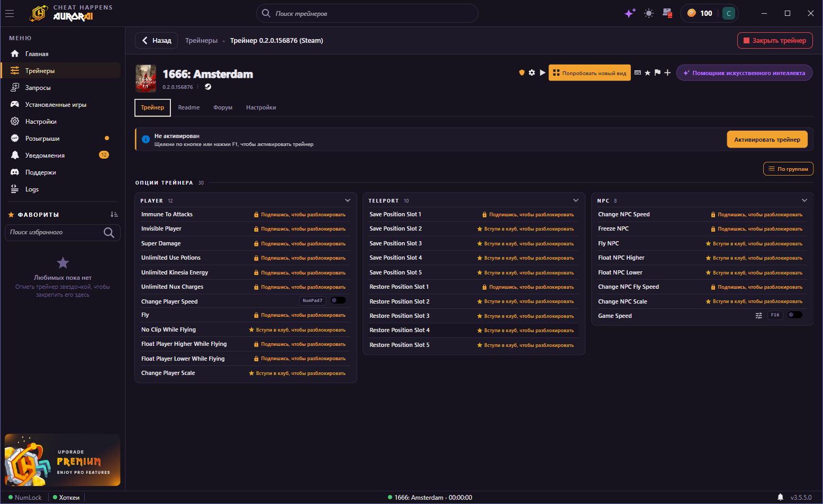Screen dimensions: 823x504
Task: Click the subscribe-to-unlock link for Freeze NPC
Action: pos(757,229)
